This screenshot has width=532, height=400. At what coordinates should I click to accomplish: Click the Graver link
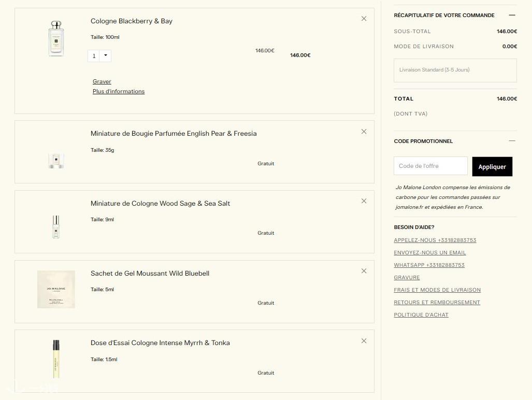coord(102,81)
